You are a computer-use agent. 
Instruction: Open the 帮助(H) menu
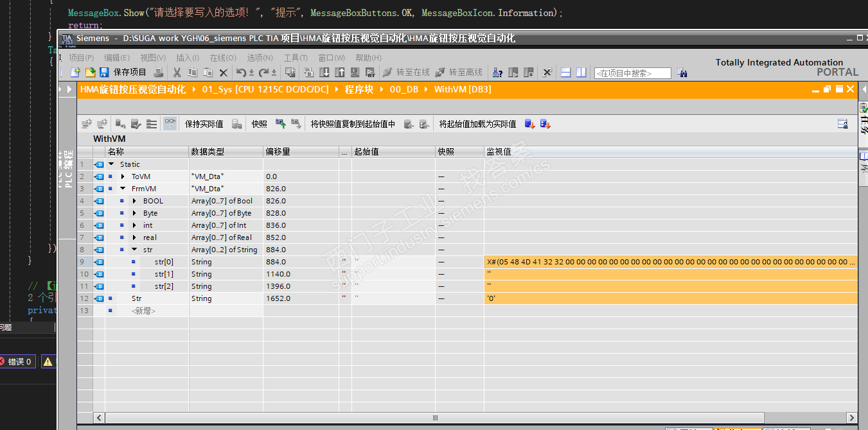(x=368, y=58)
